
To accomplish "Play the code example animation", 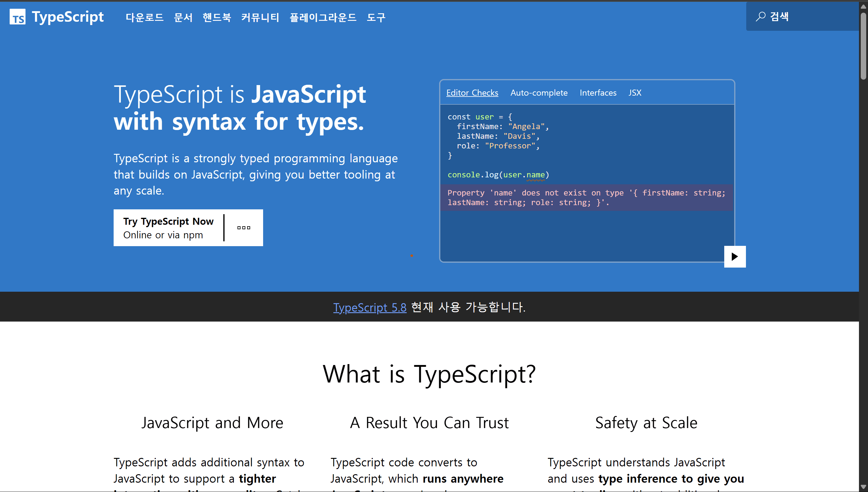I will point(735,256).
